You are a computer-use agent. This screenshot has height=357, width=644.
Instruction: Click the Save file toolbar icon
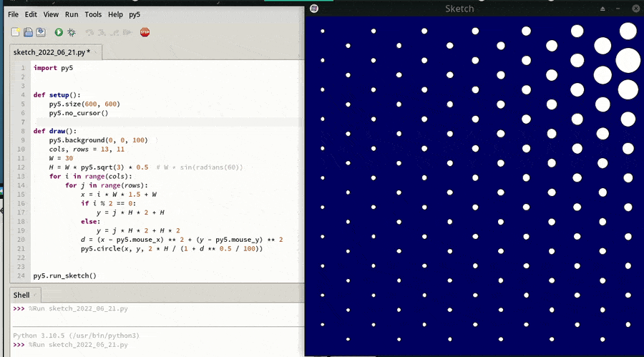tap(41, 32)
